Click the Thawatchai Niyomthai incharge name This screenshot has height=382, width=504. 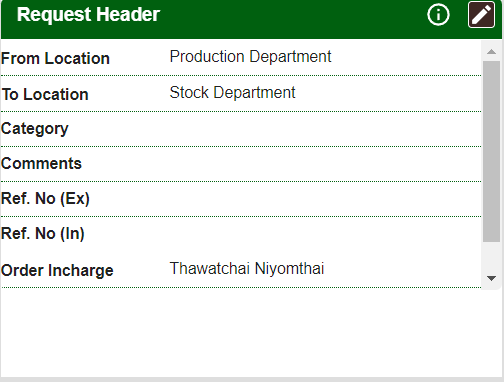pos(247,268)
